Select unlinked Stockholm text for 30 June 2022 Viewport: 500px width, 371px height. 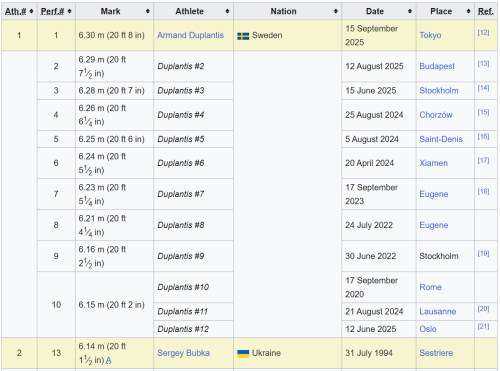439,256
